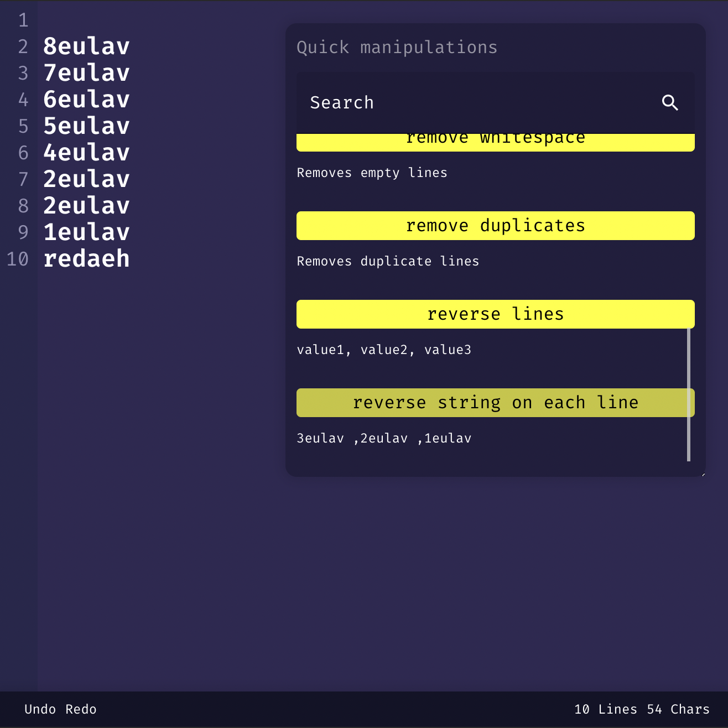Click the panel resize handle at bottom-right corner

click(703, 475)
